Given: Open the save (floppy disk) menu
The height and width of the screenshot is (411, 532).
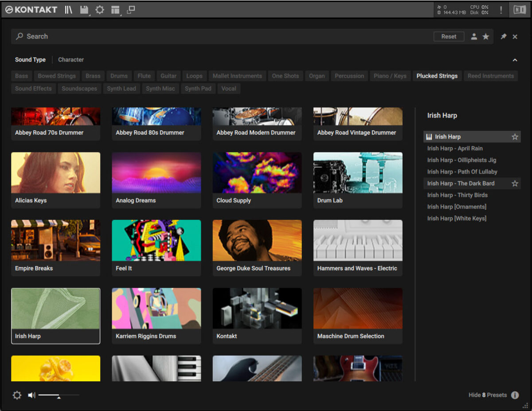Looking at the screenshot, I should click(84, 10).
